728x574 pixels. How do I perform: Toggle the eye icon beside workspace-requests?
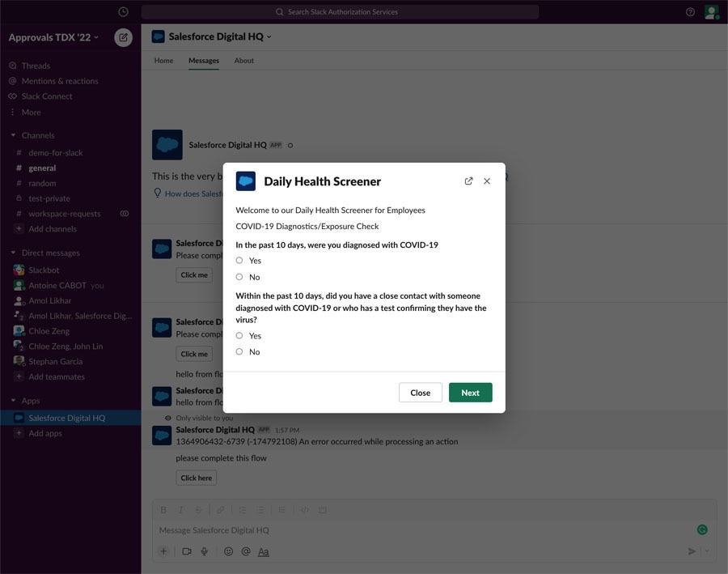125,214
